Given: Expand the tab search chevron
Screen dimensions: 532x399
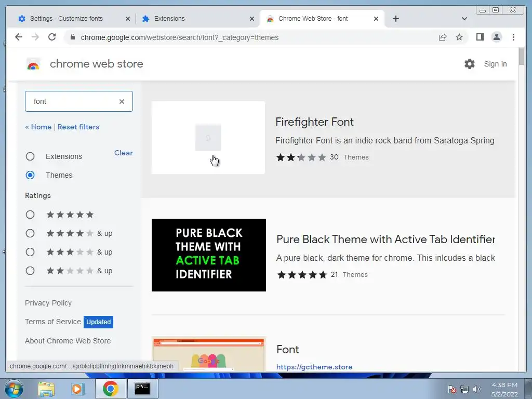Looking at the screenshot, I should tap(464, 19).
